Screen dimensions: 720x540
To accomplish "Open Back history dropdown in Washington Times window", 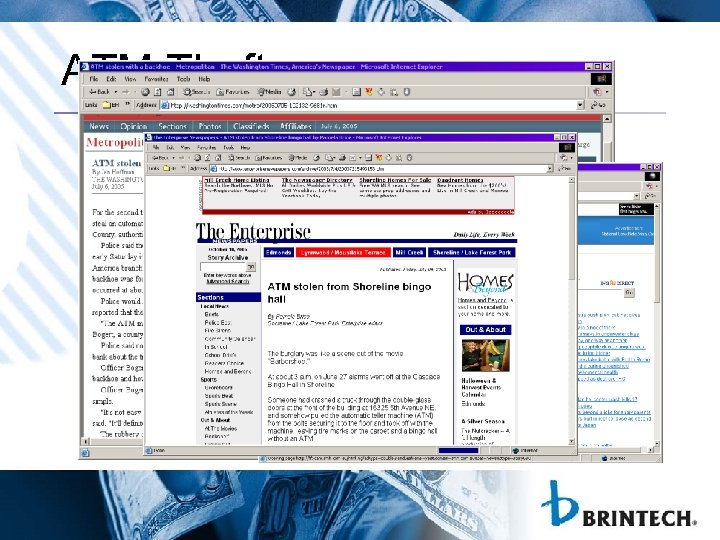I will (116, 92).
